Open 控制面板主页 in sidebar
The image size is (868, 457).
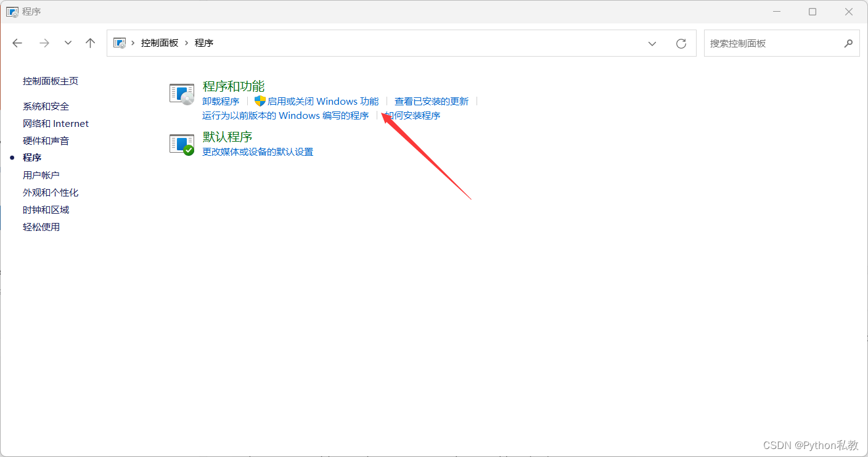[51, 81]
